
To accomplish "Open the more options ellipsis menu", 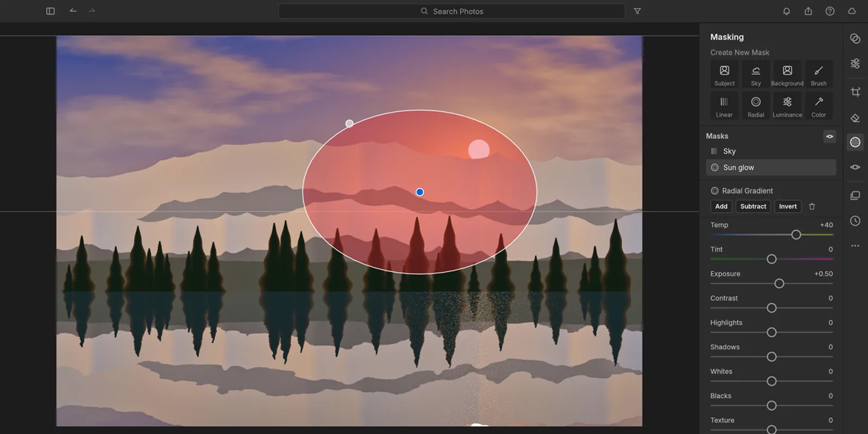I will pyautogui.click(x=855, y=246).
